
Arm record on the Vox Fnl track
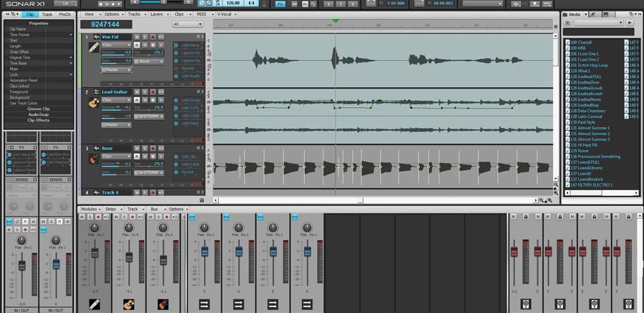152,36
